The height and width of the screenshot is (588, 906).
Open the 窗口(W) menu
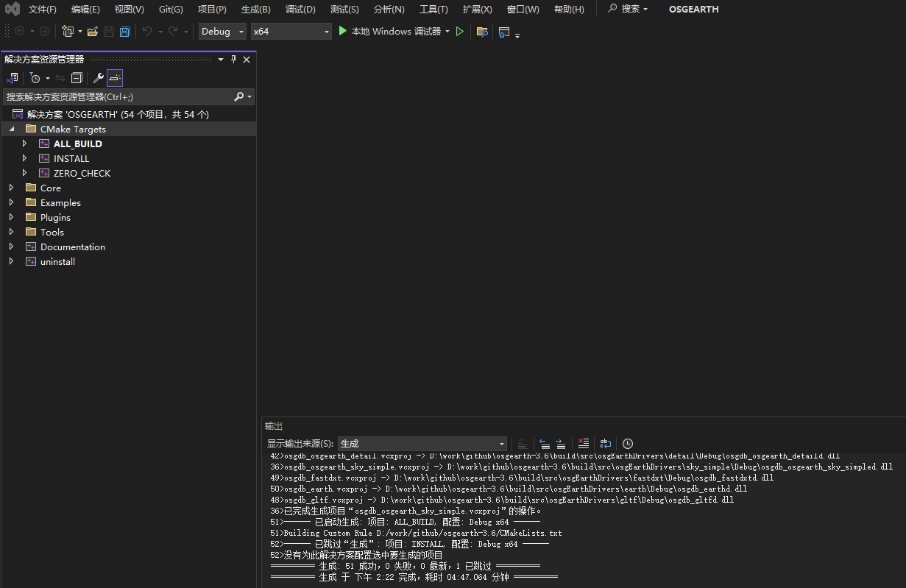pyautogui.click(x=523, y=10)
